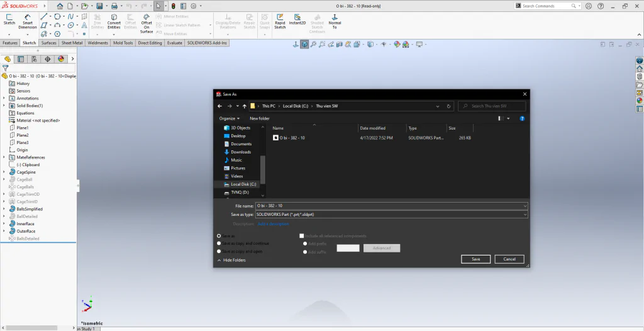Select the Smart Dimension tool
The height and width of the screenshot is (331, 644).
click(x=27, y=22)
